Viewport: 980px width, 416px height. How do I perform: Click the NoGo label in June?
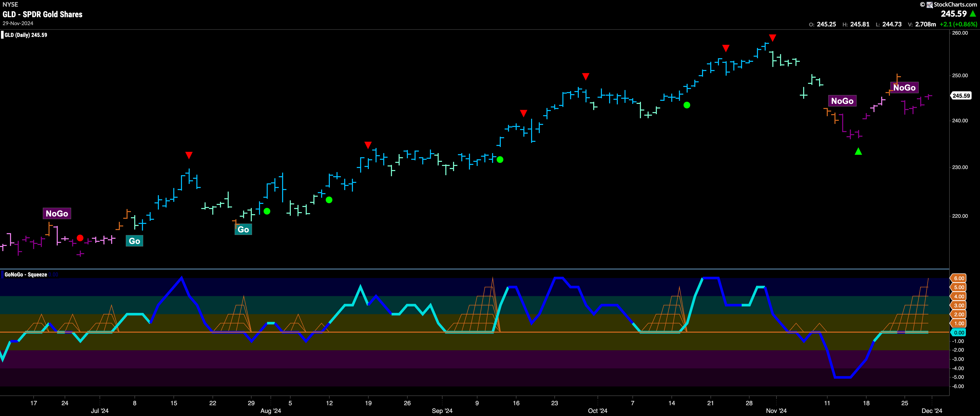(57, 213)
